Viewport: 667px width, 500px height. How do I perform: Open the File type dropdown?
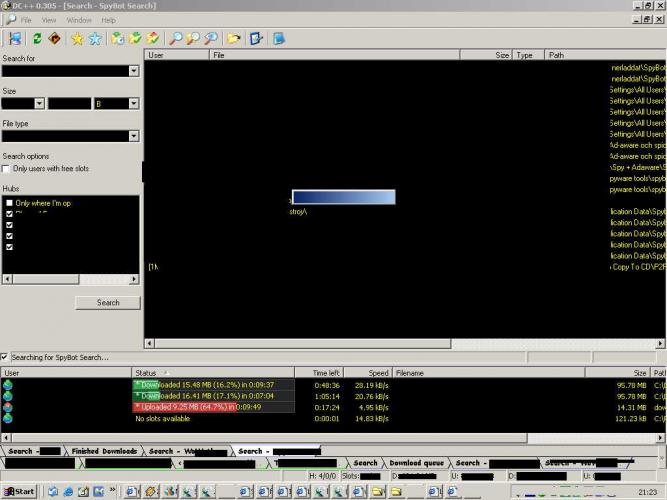click(133, 136)
